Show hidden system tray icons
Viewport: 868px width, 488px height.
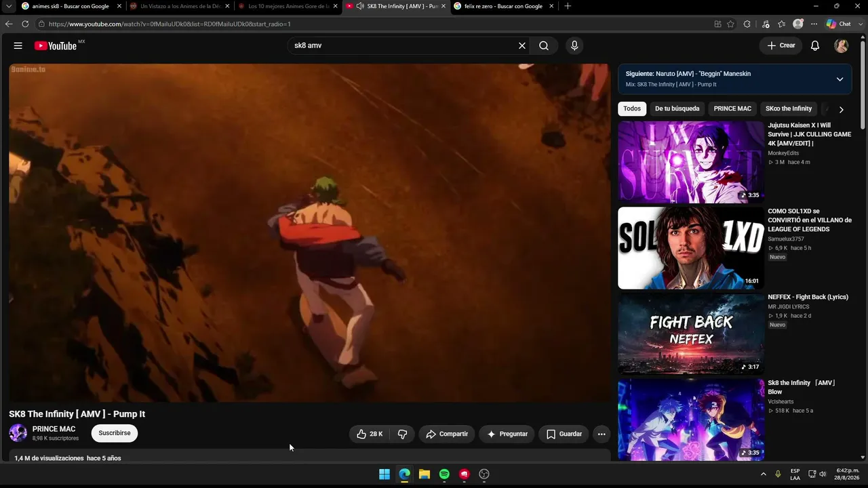coord(764,474)
